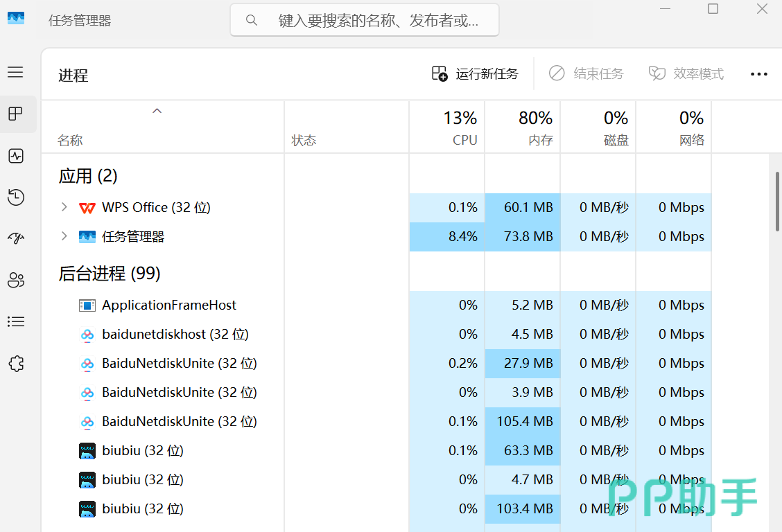
Task: Click the baidunetdiskhost process icon
Action: click(x=87, y=335)
